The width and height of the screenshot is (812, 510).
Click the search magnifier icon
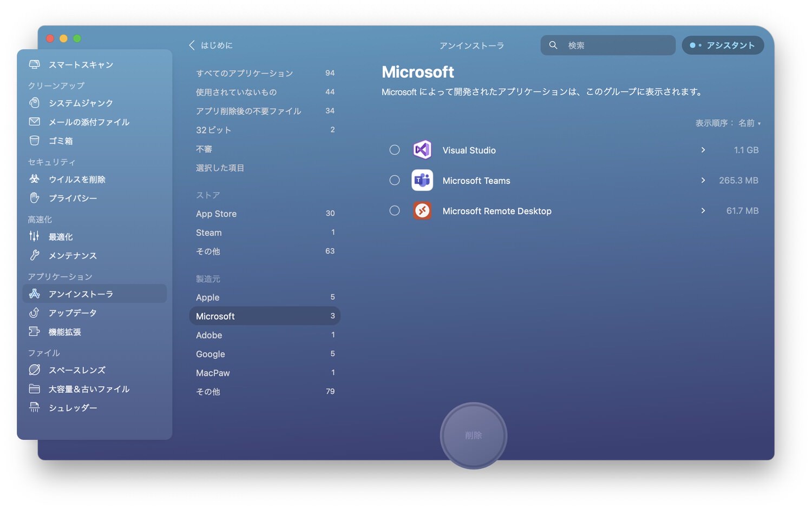553,45
